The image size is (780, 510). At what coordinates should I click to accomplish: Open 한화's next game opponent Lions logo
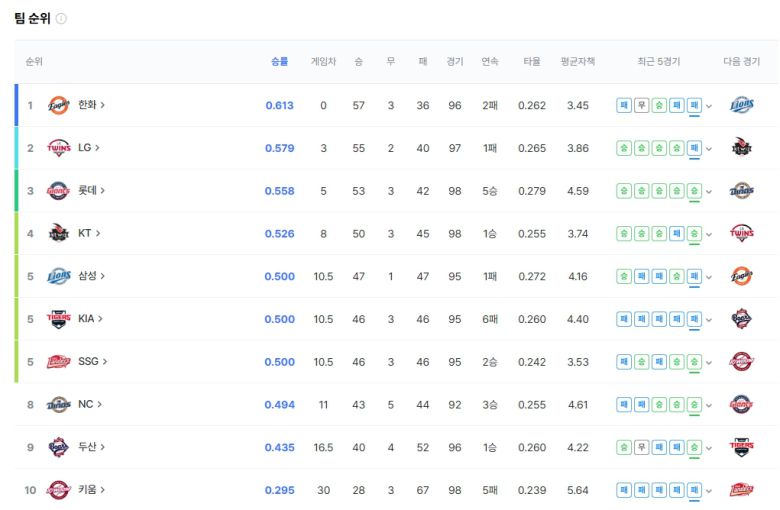click(x=741, y=105)
